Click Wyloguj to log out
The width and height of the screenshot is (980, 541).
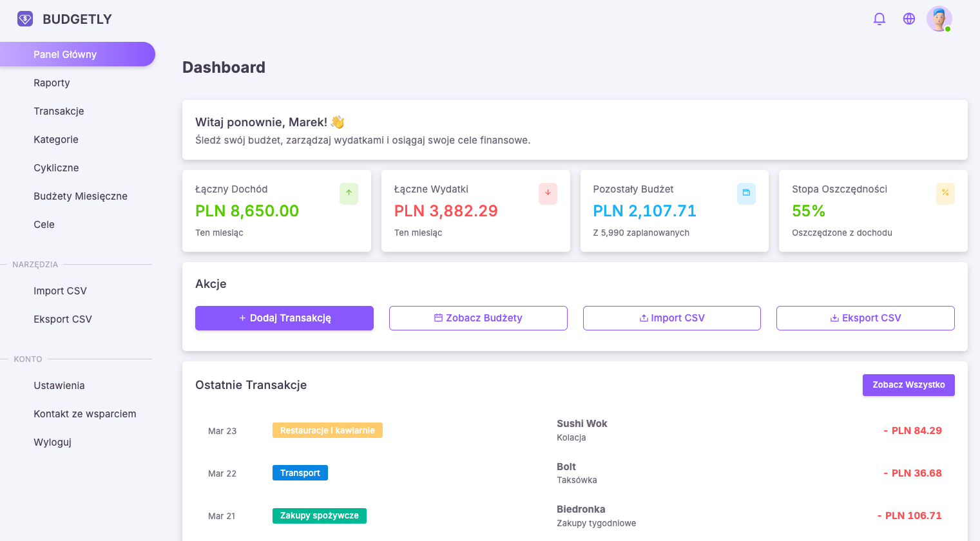(52, 442)
